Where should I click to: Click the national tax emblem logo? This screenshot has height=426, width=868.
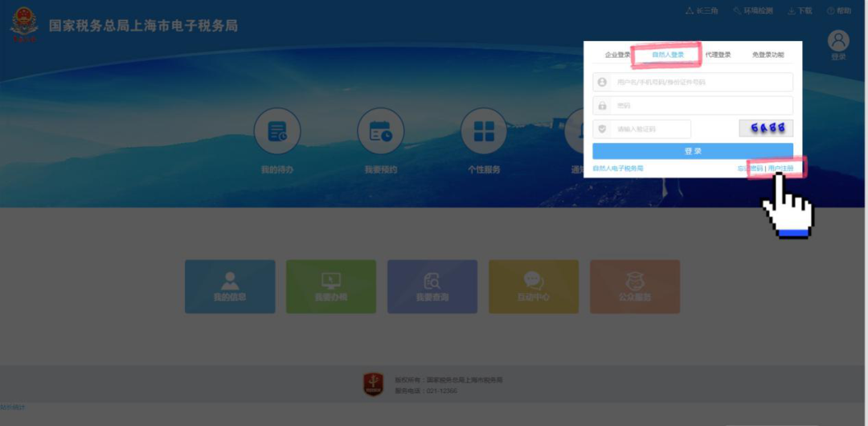click(24, 26)
